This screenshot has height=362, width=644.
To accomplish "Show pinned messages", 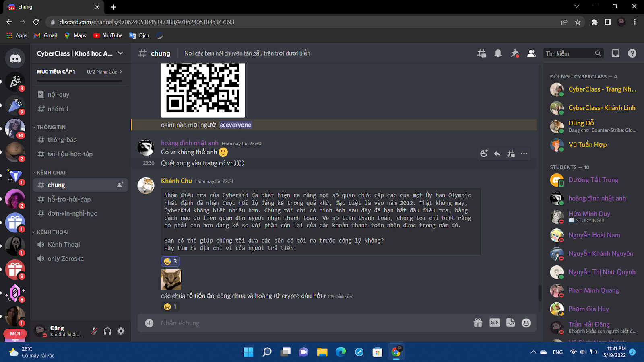I will point(515,53).
